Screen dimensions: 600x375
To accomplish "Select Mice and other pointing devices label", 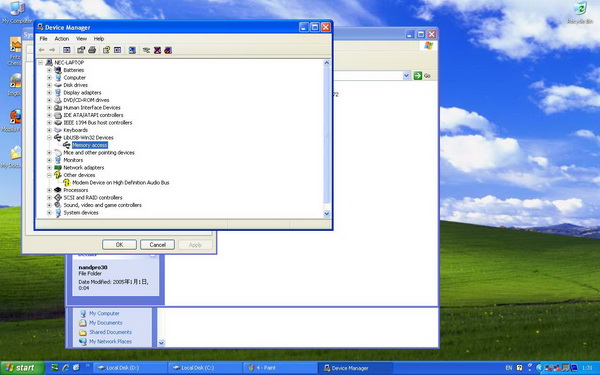I will pos(99,153).
